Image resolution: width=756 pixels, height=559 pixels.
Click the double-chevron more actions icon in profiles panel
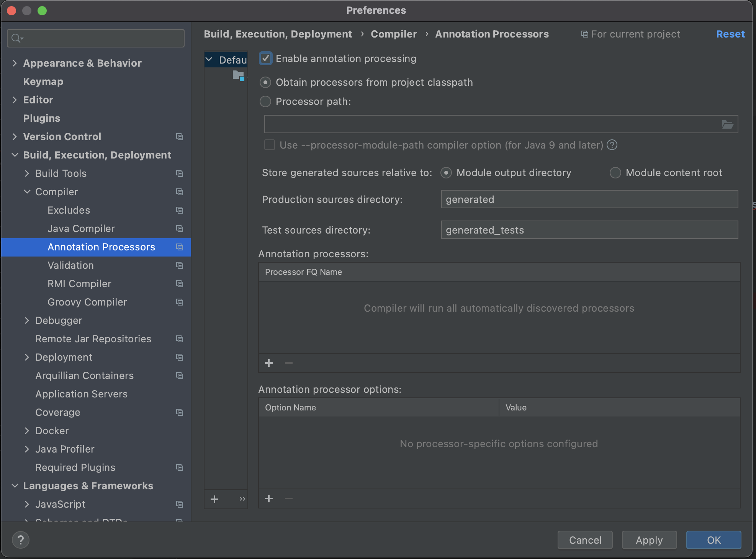242,499
